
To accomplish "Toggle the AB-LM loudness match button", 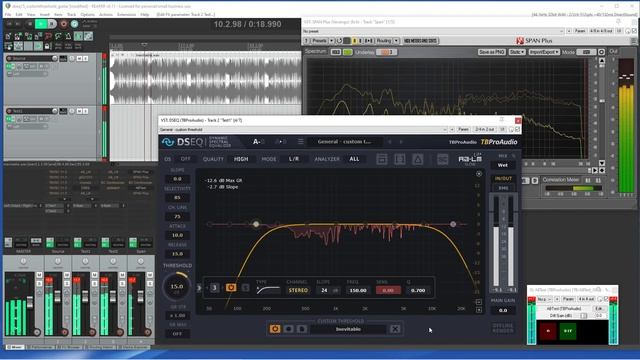I will click(470, 159).
